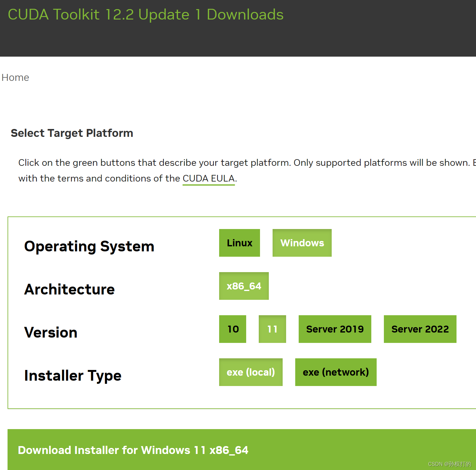
Task: Go to the Home breadcrumb
Action: pyautogui.click(x=15, y=77)
